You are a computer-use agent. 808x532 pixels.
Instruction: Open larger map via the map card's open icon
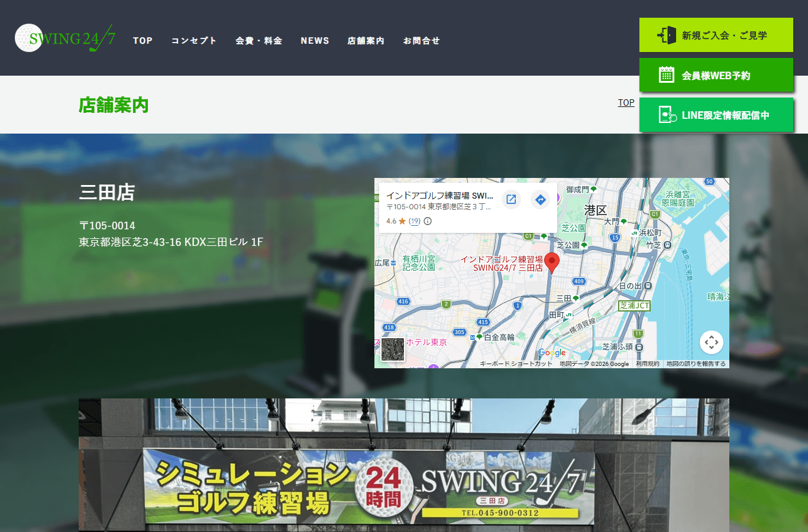point(511,199)
